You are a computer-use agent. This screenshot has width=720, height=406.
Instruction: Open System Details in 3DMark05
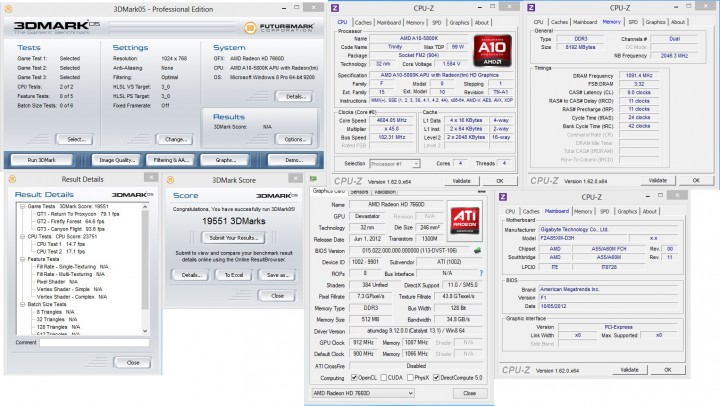coord(294,96)
